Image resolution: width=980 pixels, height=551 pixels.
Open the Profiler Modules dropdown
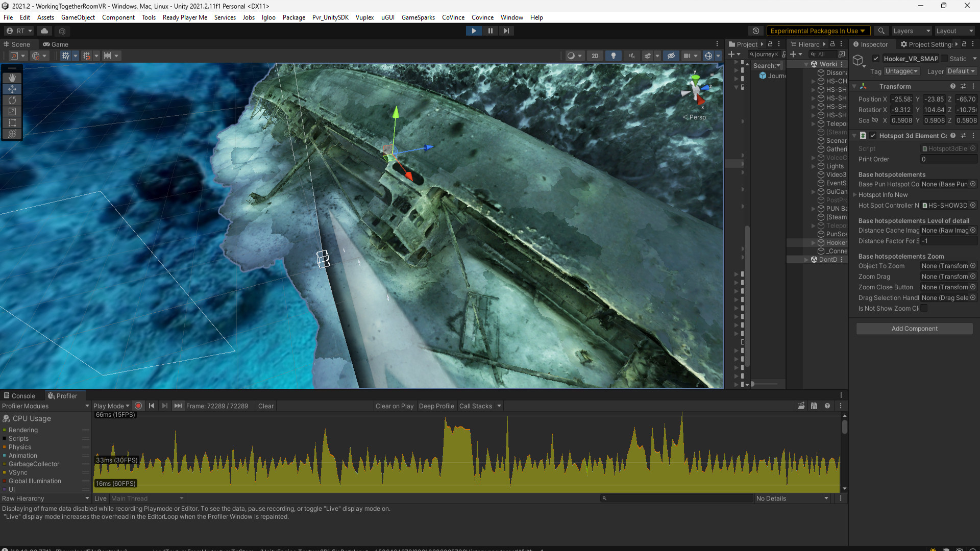point(45,406)
